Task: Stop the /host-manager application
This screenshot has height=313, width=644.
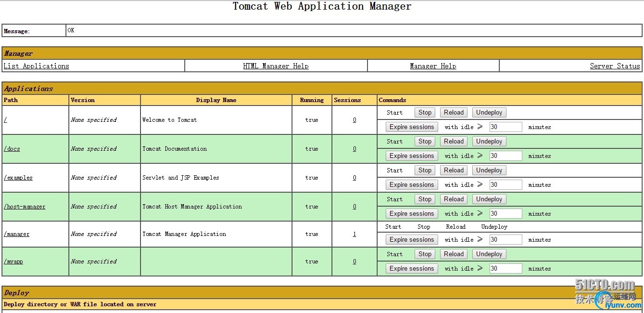Action: 425,199
